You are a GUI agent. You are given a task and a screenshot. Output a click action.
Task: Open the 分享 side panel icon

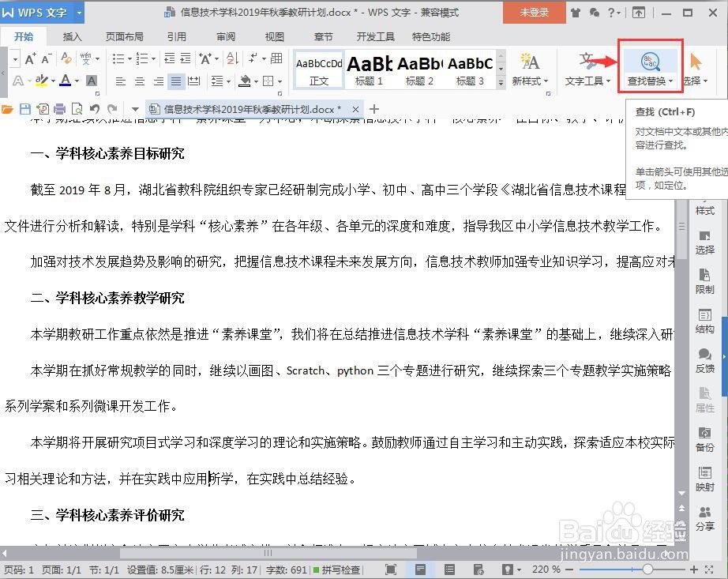coord(705,519)
